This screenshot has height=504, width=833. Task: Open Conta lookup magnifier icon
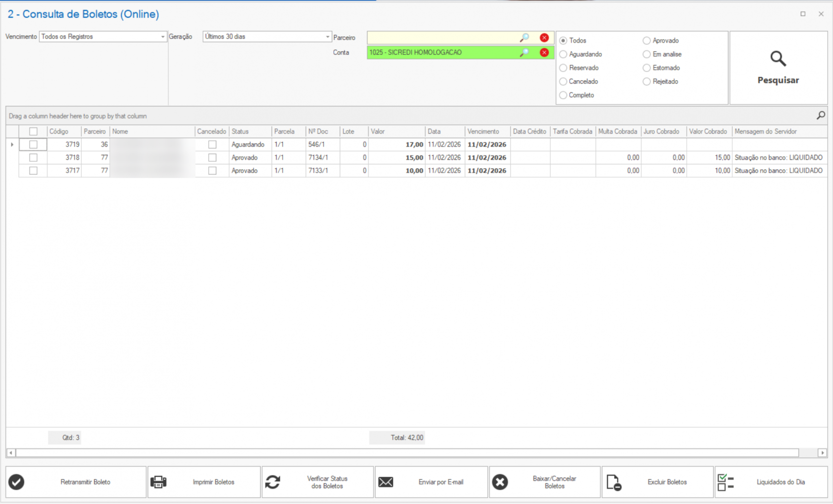tap(524, 53)
